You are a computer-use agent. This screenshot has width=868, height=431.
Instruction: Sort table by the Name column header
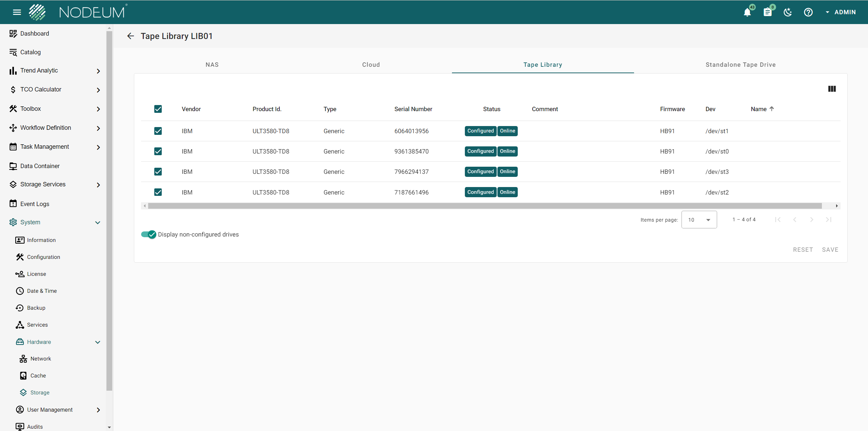(x=758, y=109)
